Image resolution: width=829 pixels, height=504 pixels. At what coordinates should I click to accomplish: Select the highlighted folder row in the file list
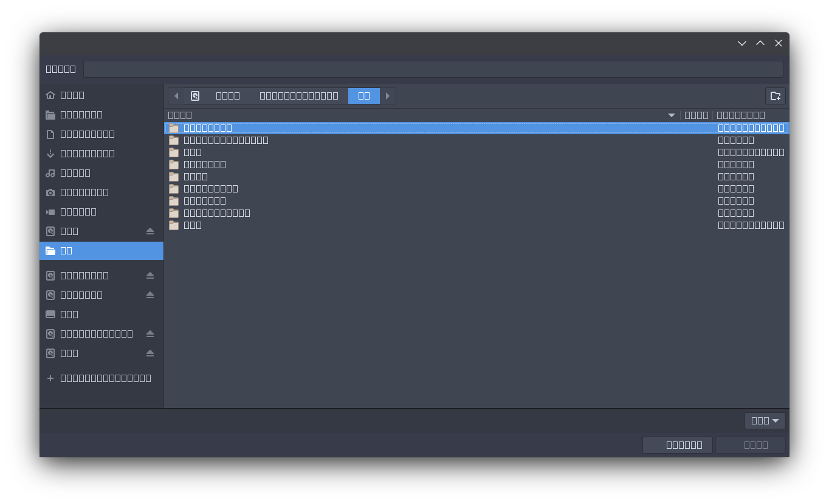point(476,128)
